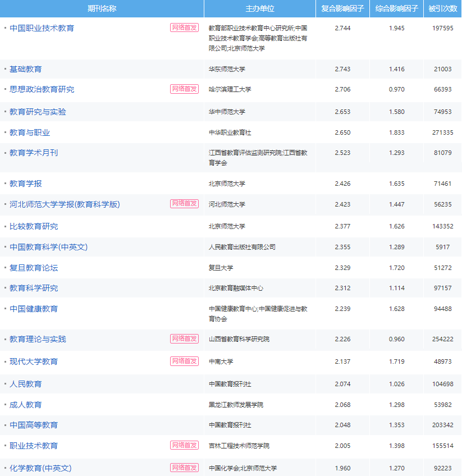Select organizer text 黑龙江教师发展学院
The height and width of the screenshot is (476, 462).
coord(236,405)
